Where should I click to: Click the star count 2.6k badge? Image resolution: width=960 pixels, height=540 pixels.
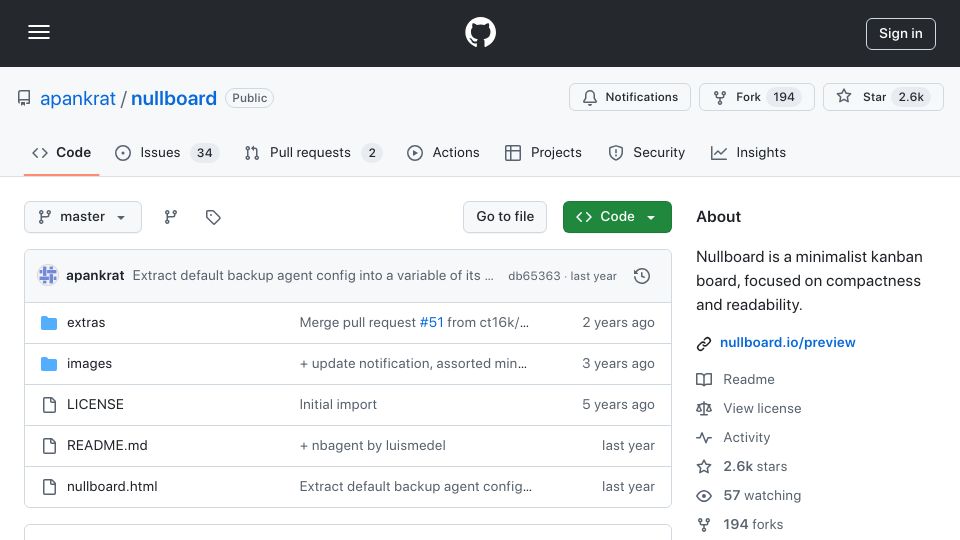coord(911,97)
